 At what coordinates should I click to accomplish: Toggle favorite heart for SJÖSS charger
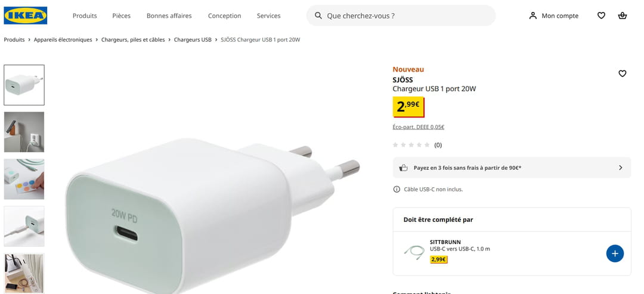(622, 73)
